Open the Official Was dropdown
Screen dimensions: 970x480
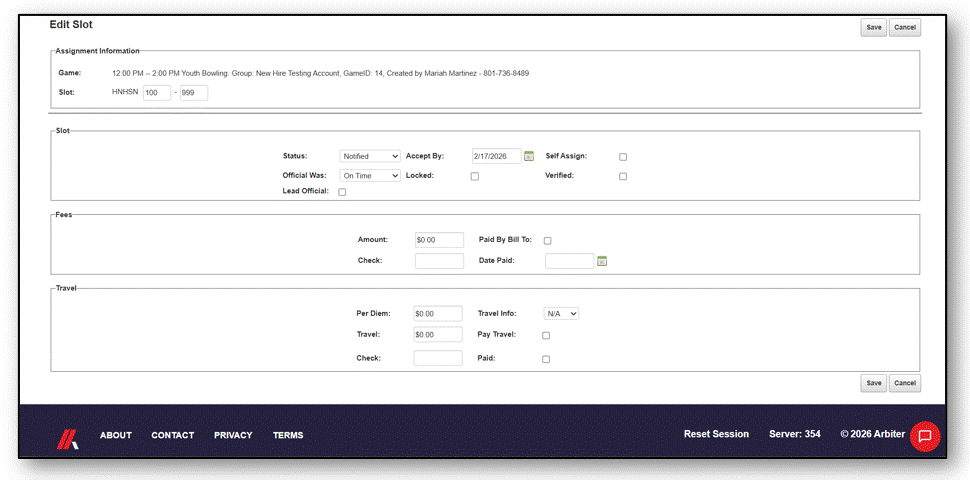(x=370, y=176)
